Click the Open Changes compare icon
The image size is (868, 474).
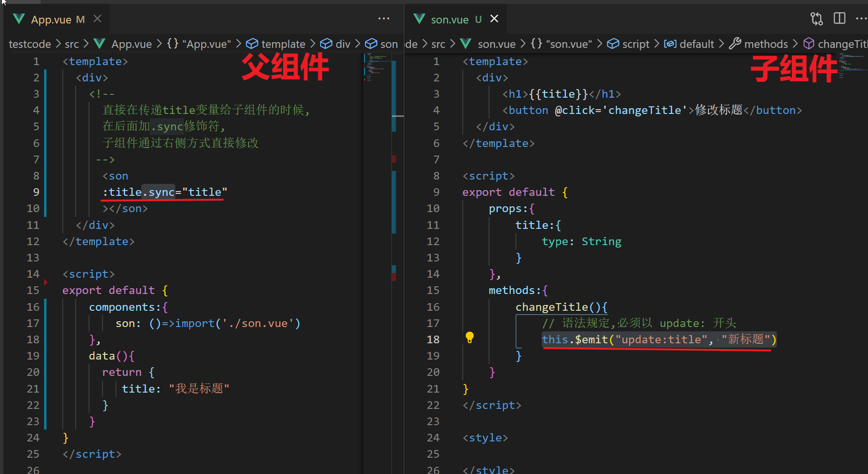[x=816, y=19]
